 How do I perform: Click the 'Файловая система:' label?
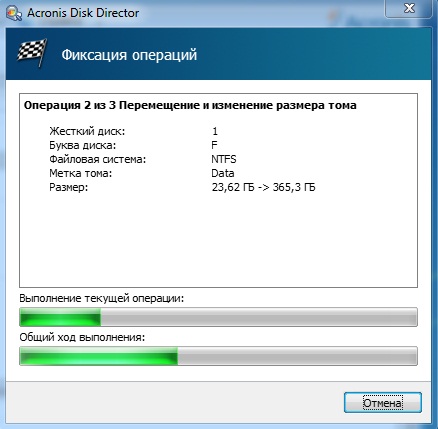tap(98, 159)
